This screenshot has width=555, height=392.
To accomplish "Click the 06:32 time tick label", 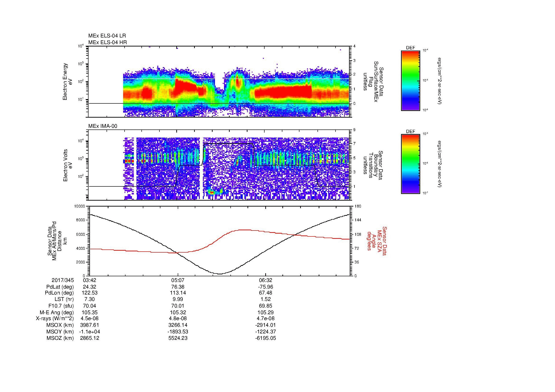I will point(266,280).
